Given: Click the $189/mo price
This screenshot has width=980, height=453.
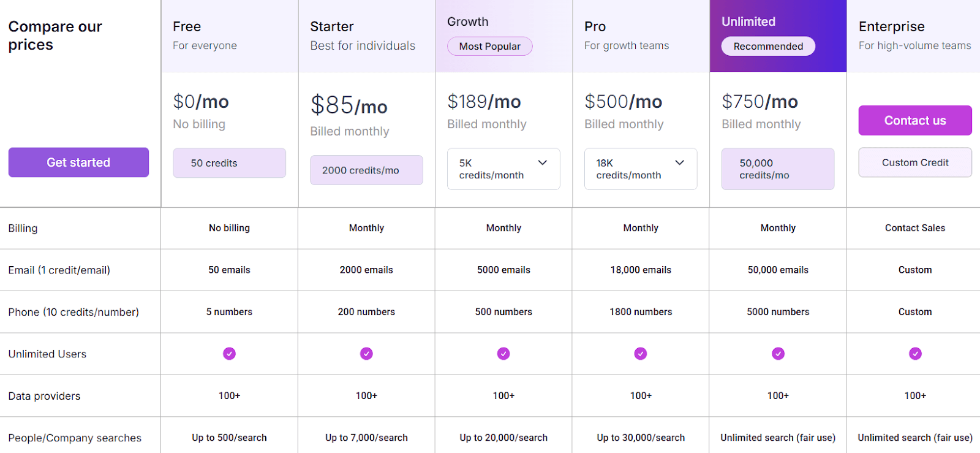Looking at the screenshot, I should click(x=484, y=102).
